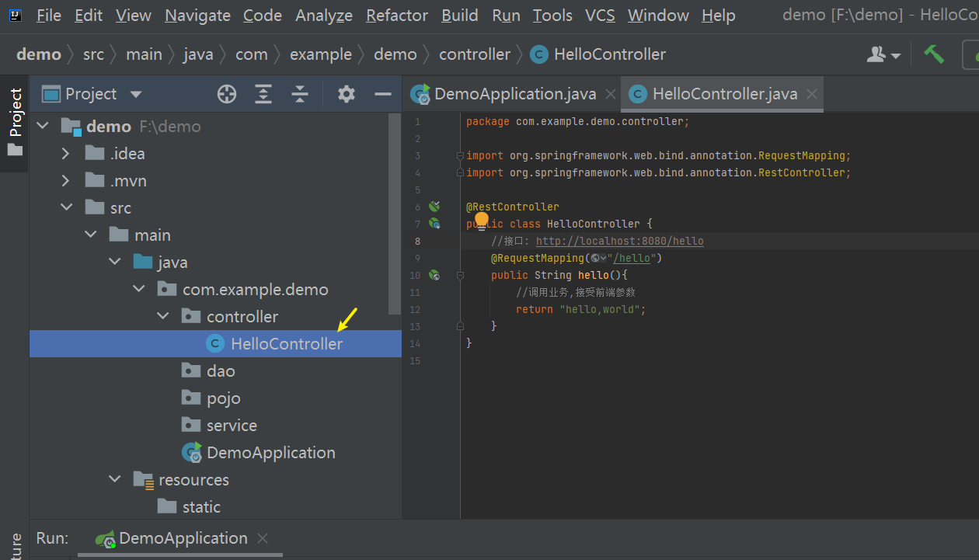Screen dimensions: 979x560
Task: Click the java breadcrumb
Action: [198, 54]
